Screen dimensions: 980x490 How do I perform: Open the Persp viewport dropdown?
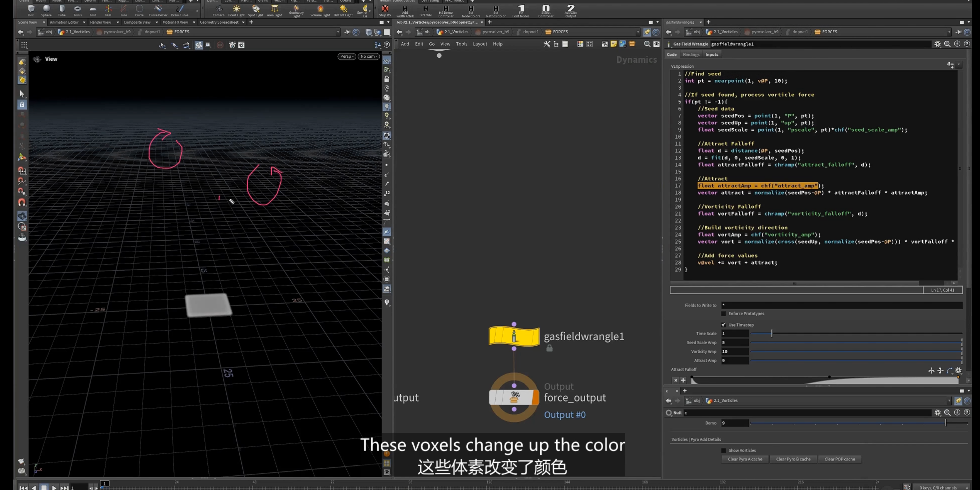point(347,56)
